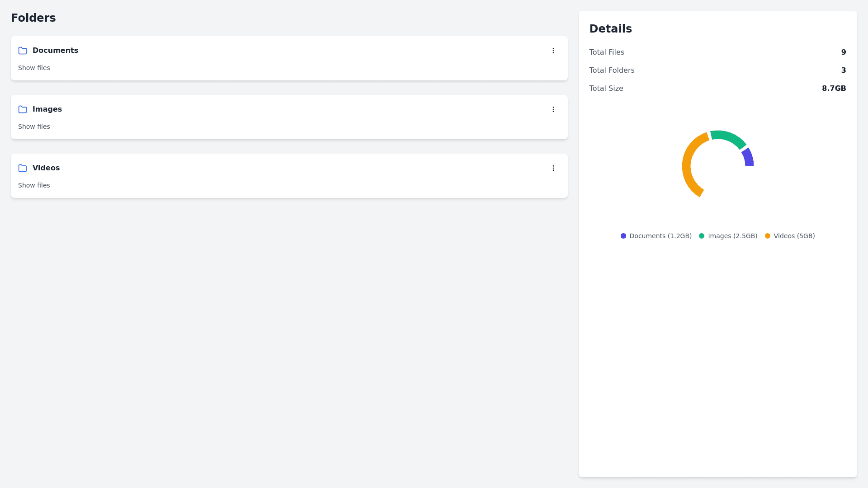Click the Videos folder name
Image resolution: width=868 pixels, height=488 pixels.
tap(46, 168)
